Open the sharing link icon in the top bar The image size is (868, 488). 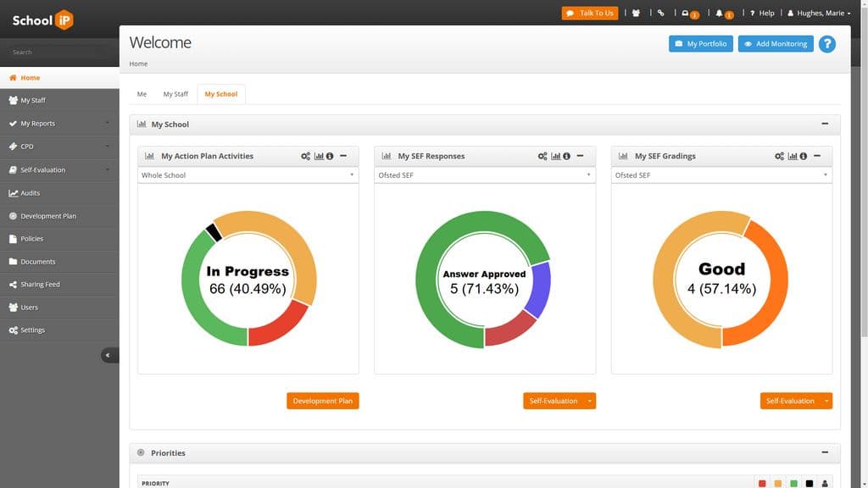pos(660,12)
